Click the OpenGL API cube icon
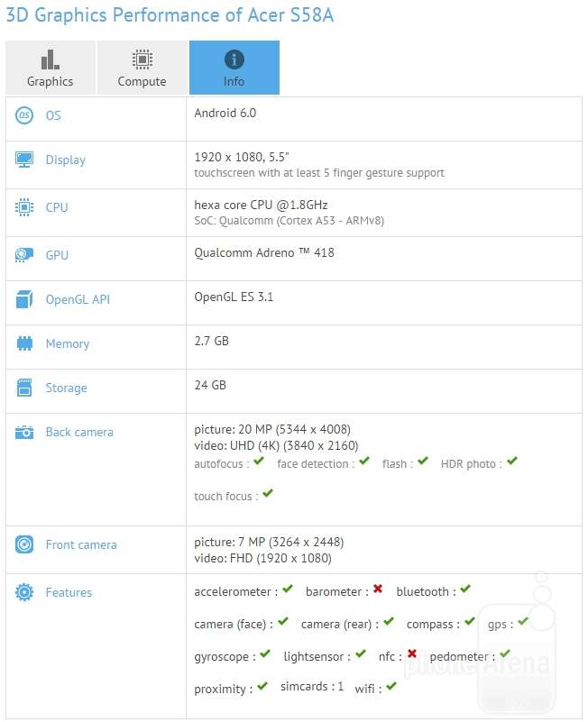588x722 pixels. tap(24, 299)
